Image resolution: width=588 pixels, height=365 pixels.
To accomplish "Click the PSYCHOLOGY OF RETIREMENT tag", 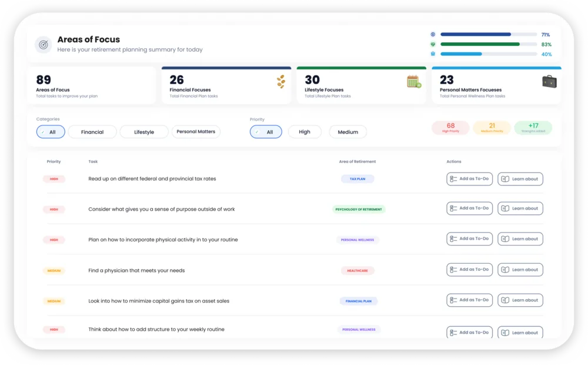I will [359, 209].
